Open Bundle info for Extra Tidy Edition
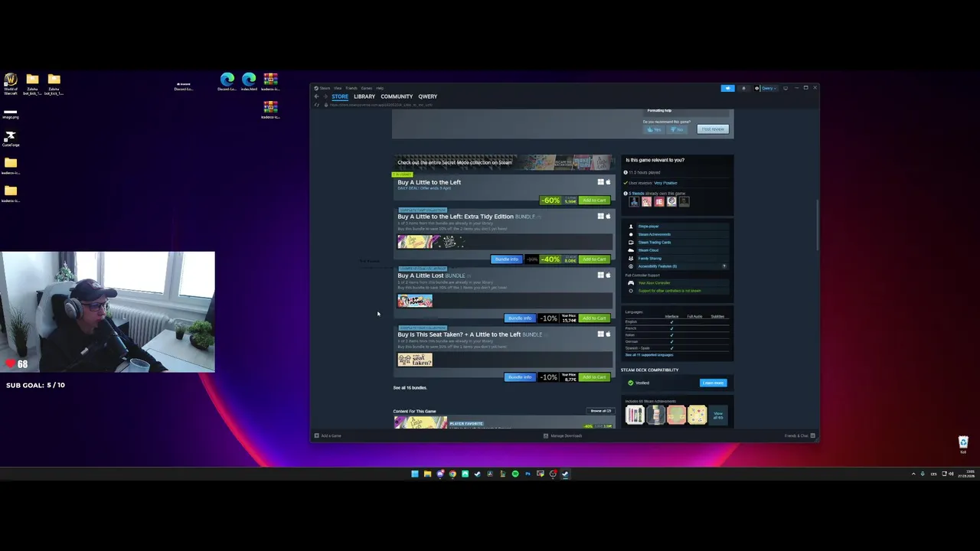Viewport: 980px width, 551px height. click(x=506, y=259)
